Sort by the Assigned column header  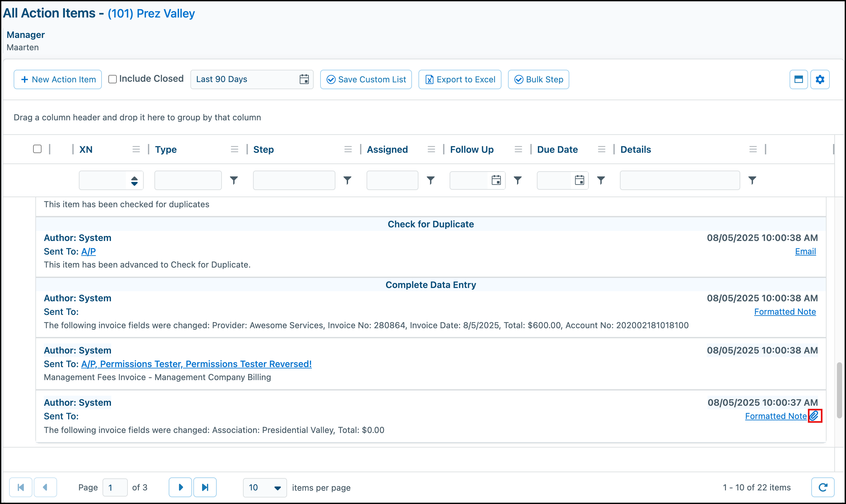[387, 150]
